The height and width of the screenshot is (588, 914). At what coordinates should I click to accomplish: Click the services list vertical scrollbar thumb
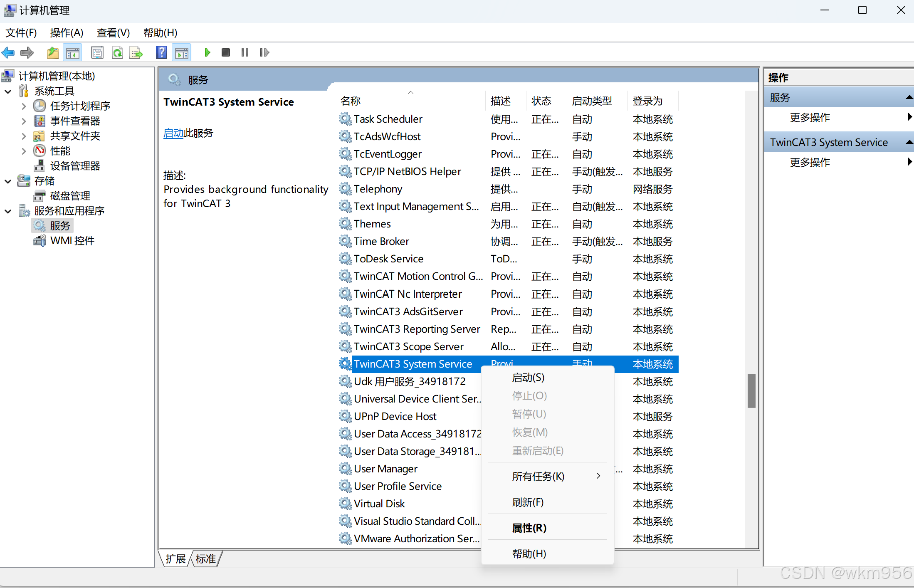click(x=751, y=391)
